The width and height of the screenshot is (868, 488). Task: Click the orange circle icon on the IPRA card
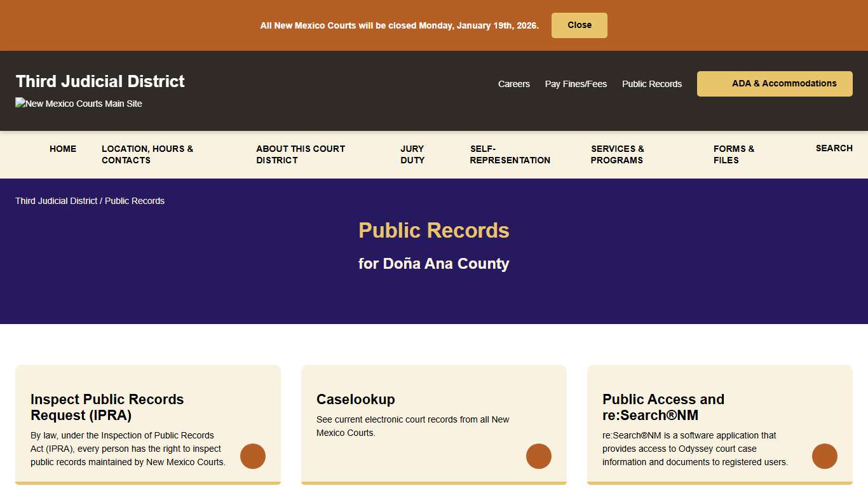pyautogui.click(x=253, y=456)
